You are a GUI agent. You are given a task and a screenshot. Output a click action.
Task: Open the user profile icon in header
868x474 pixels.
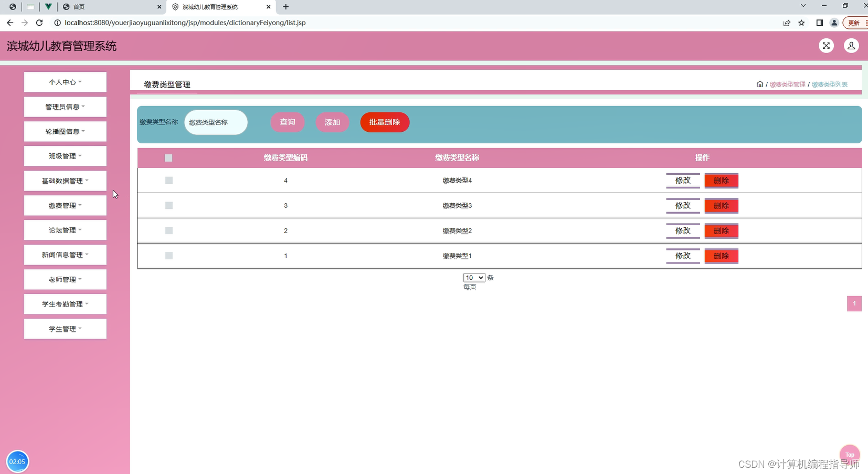[x=851, y=46]
